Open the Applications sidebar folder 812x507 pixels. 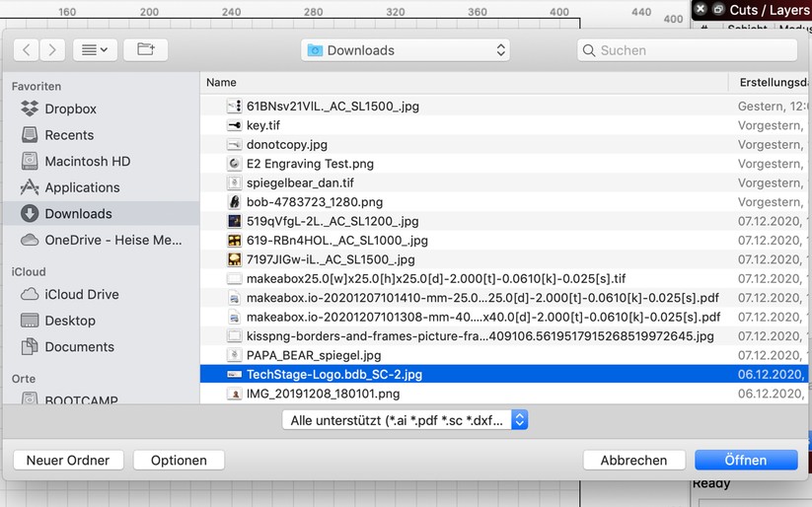pyautogui.click(x=82, y=187)
